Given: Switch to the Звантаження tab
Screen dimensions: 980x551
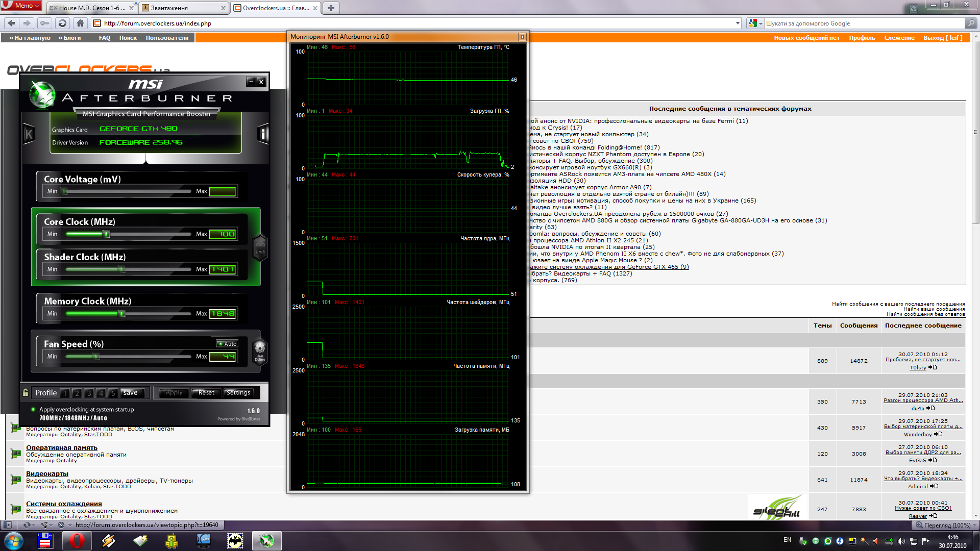Looking at the screenshot, I should tap(184, 8).
